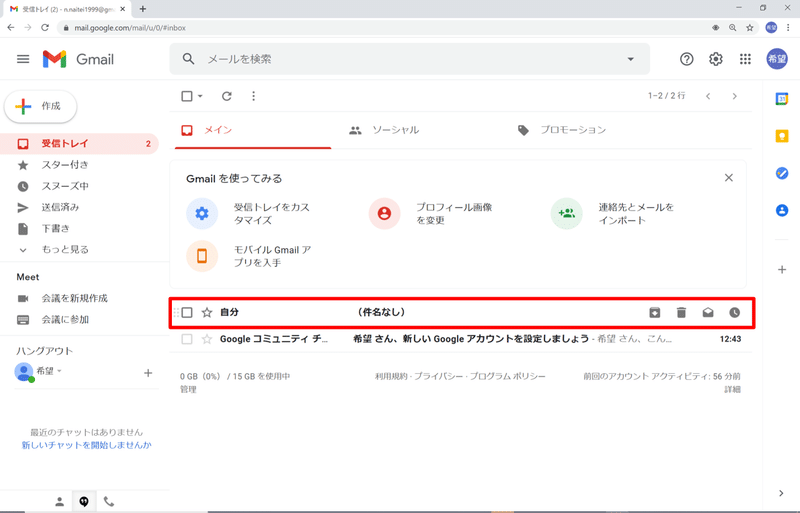Click 会議を新規作成
This screenshot has height=513, width=800.
click(74, 298)
